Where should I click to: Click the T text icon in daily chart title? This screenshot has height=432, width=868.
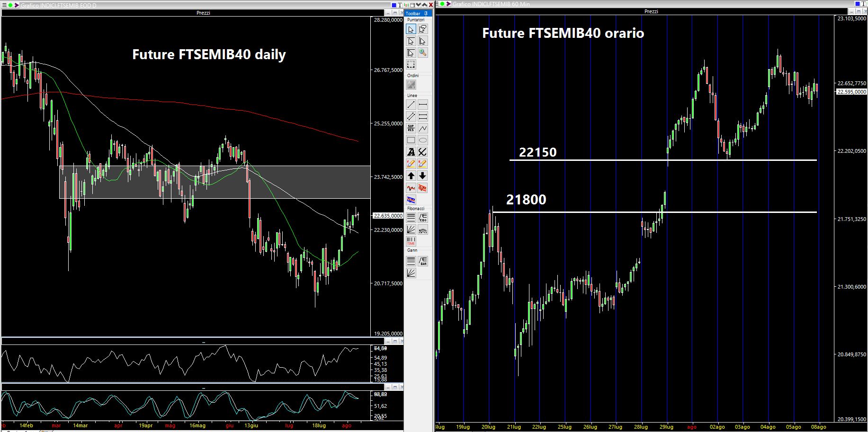click(400, 5)
